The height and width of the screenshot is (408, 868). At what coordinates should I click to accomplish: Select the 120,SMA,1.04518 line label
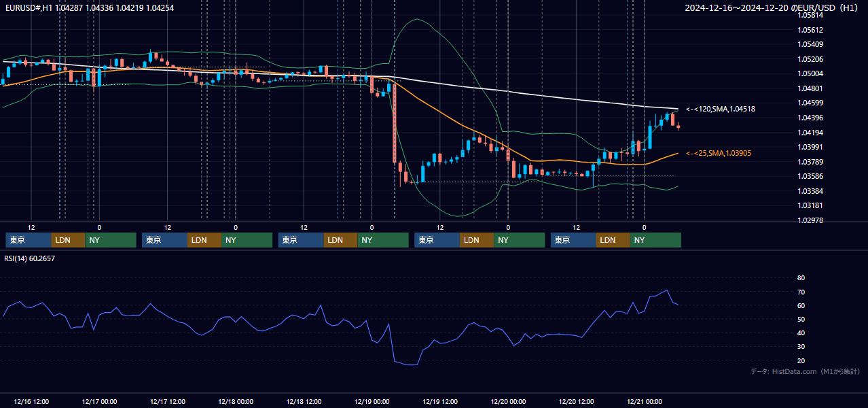click(721, 109)
